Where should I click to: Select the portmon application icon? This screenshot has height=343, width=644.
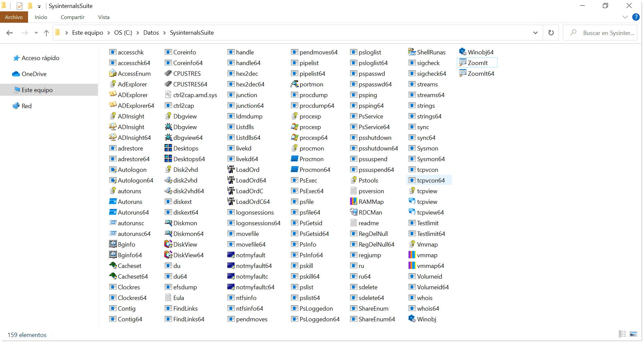click(x=295, y=84)
